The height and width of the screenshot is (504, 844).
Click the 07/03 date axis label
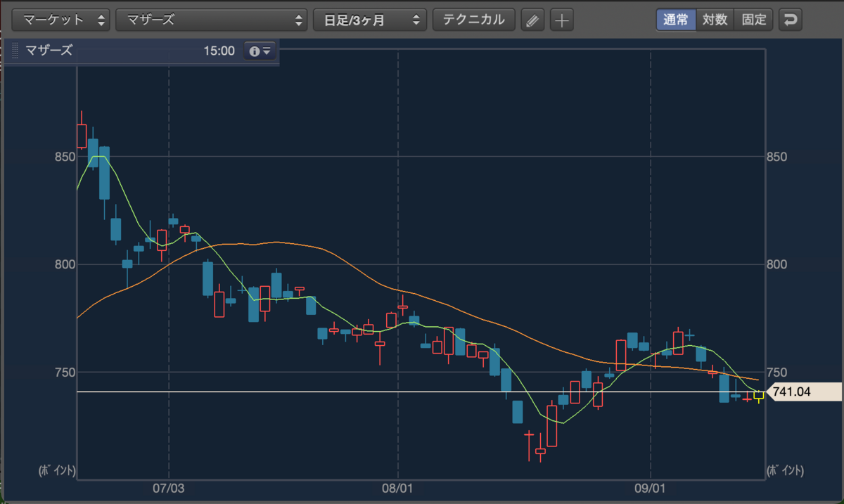click(169, 487)
